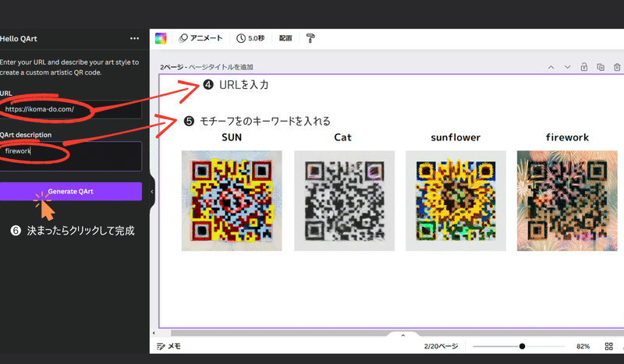Click the page title ページタイトルを追加
Screen dimensions: 624x364
tap(221, 67)
